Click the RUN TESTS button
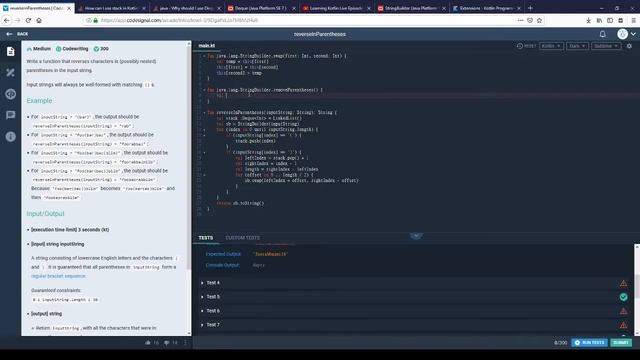 (589, 342)
